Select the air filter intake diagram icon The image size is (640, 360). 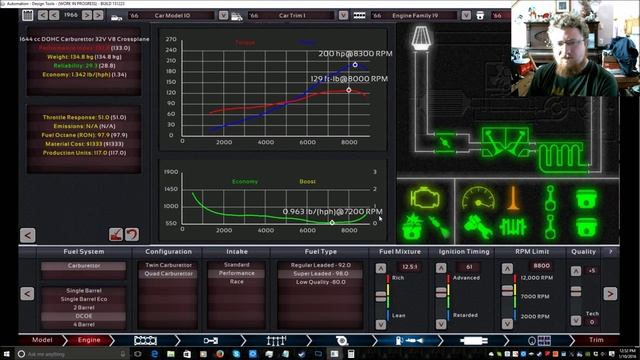coord(421,38)
